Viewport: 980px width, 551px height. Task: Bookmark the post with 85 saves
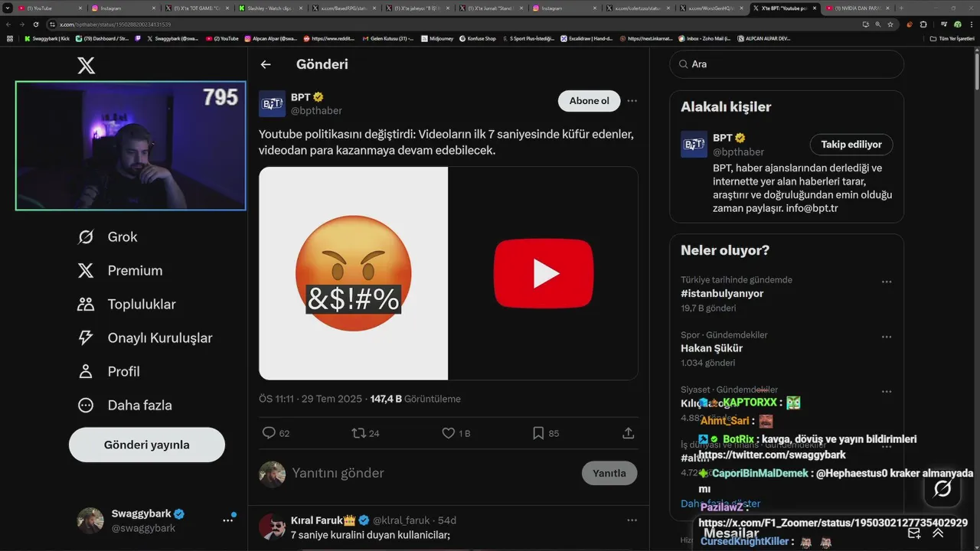[x=538, y=433]
